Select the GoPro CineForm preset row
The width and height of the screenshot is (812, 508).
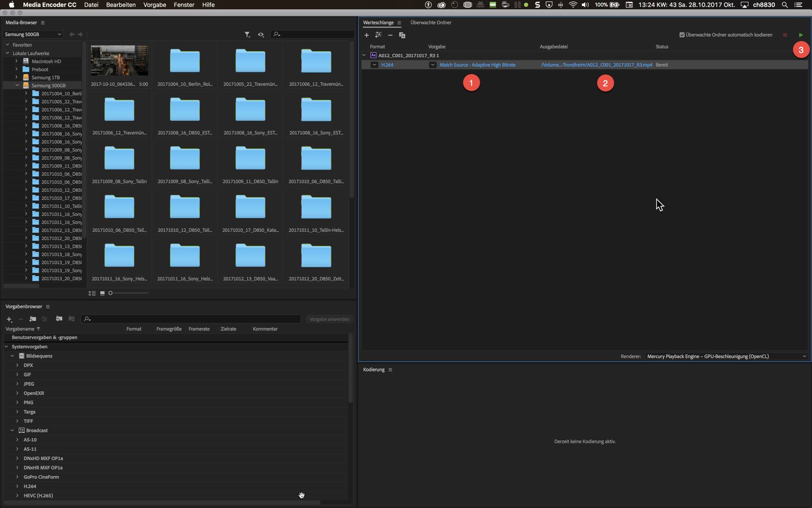[x=41, y=477]
